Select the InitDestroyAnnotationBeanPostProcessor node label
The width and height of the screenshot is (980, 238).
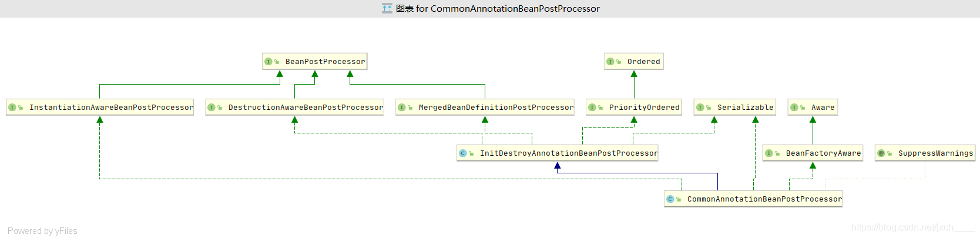[x=569, y=153]
